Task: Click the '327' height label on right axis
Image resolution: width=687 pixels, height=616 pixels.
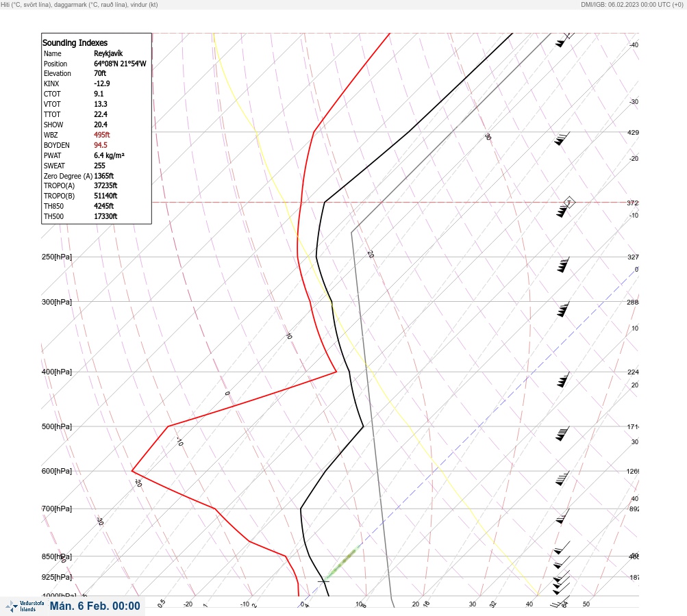Action: 633,257
